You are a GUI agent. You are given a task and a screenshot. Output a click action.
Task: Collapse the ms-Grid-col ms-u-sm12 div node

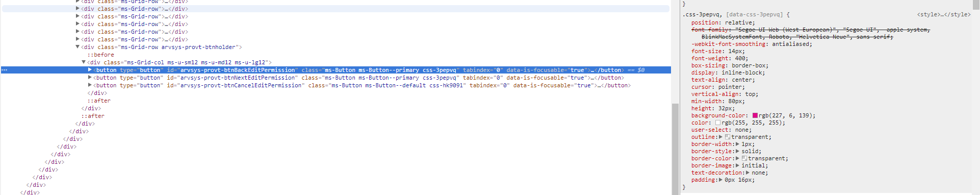84,62
